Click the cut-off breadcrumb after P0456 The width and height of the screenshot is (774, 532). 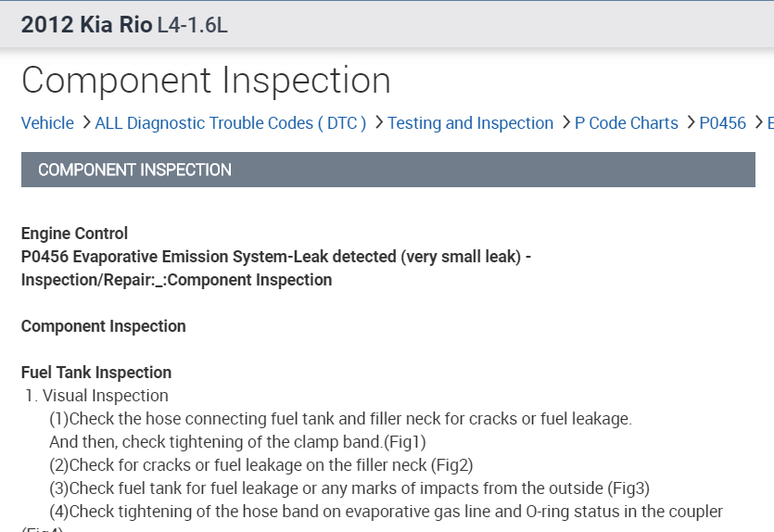point(768,123)
